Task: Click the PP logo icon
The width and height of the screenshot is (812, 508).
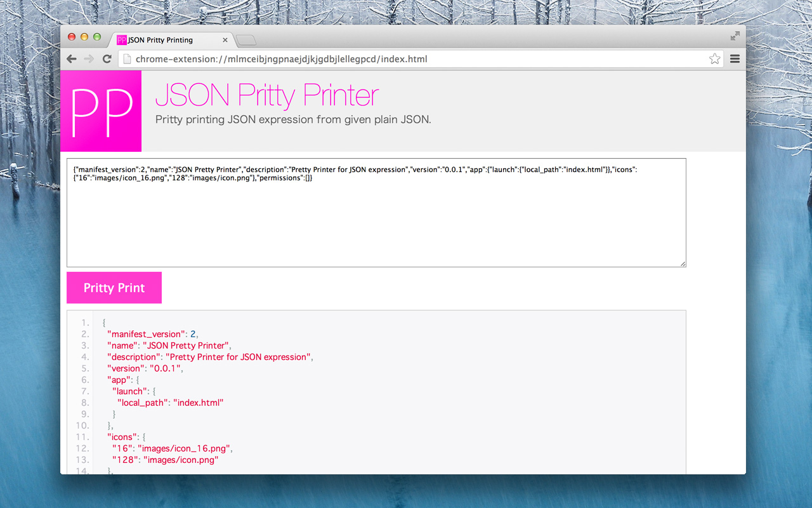Action: (x=101, y=111)
